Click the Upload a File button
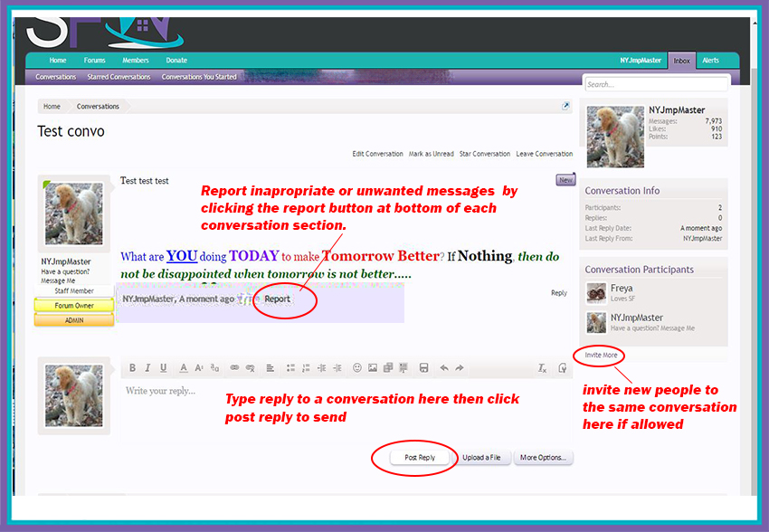Screen dimensions: 769x532 click(481, 458)
